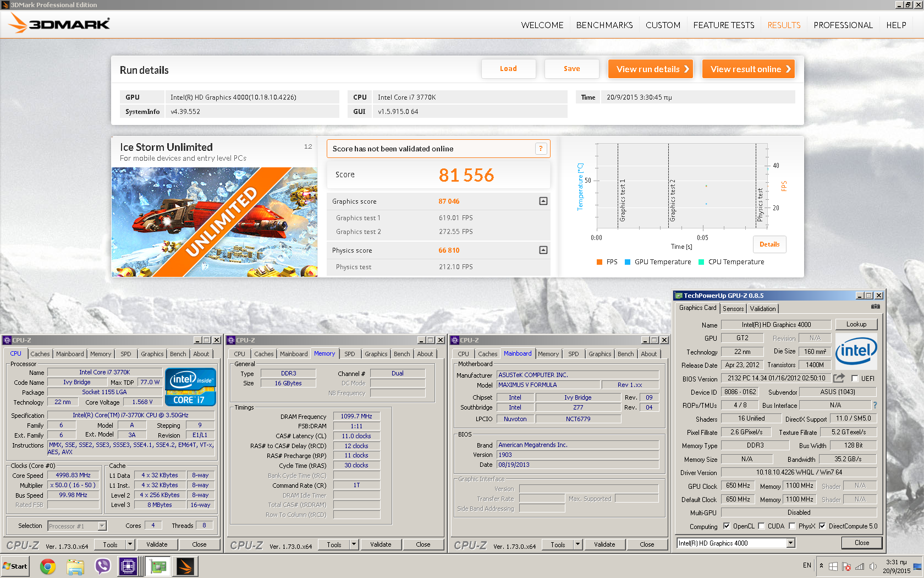Click the Save button in Run details
Viewport: 924px width, 578px height.
pyautogui.click(x=572, y=69)
